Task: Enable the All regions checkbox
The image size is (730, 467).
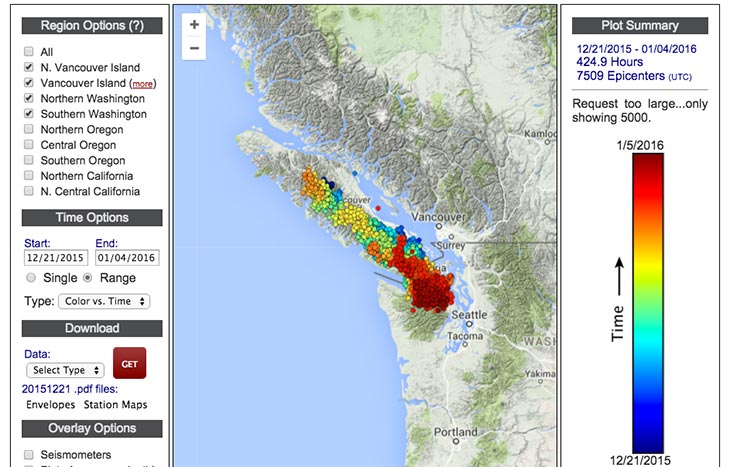Action: click(29, 51)
